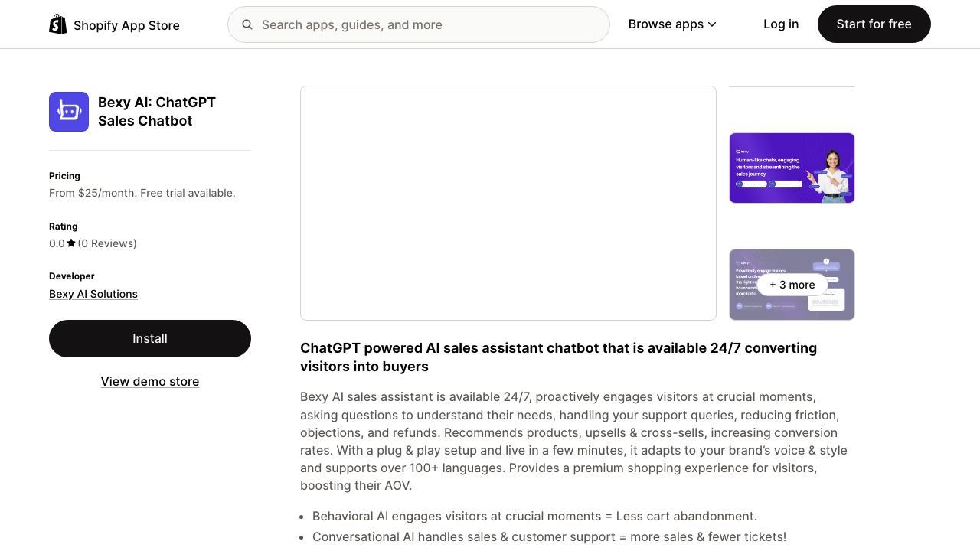Image resolution: width=980 pixels, height=551 pixels.
Task: Install the Bexy AI app
Action: click(150, 338)
